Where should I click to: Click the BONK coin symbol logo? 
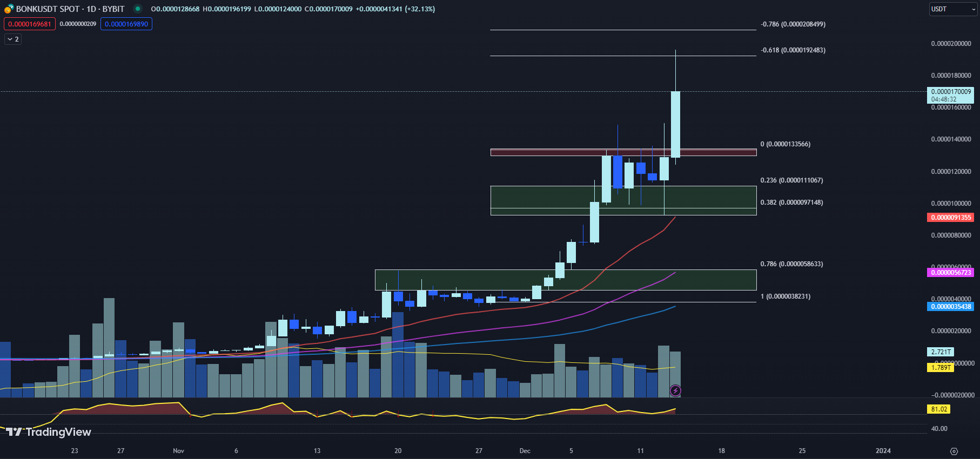(8, 9)
